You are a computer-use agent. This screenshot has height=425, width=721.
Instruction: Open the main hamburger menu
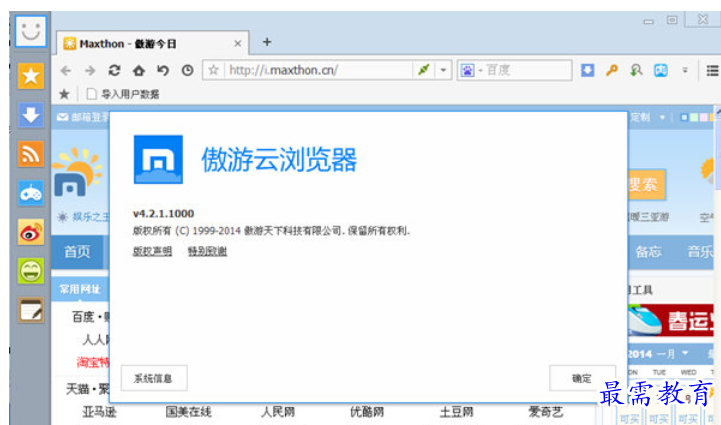click(712, 70)
